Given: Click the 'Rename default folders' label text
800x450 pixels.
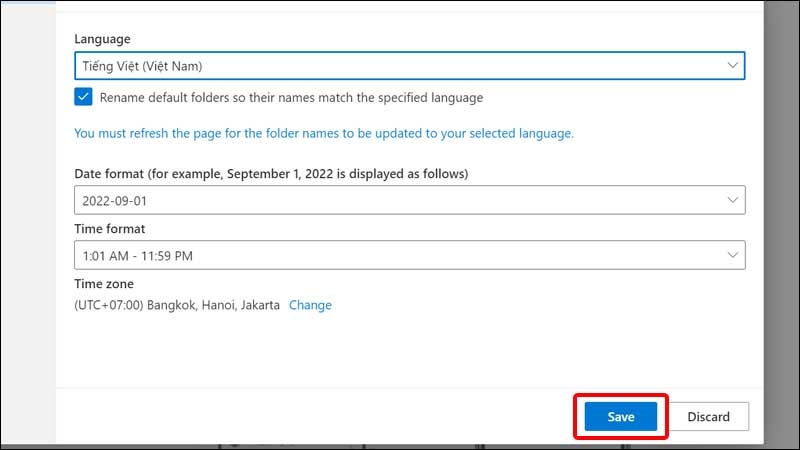Looking at the screenshot, I should pyautogui.click(x=291, y=97).
